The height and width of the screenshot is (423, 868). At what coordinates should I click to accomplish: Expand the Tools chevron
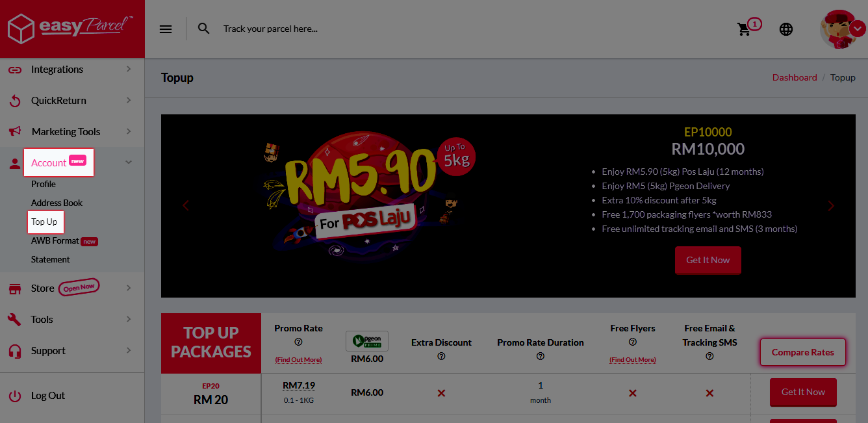[129, 319]
